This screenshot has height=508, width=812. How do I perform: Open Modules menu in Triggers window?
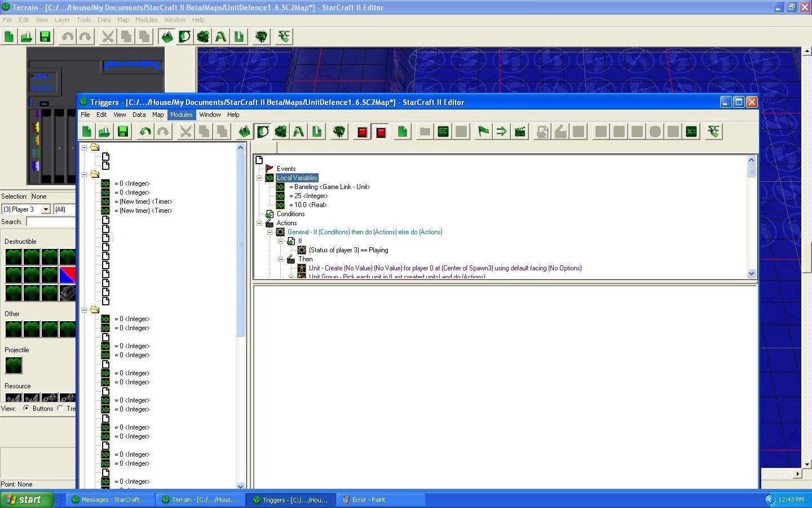click(x=182, y=115)
